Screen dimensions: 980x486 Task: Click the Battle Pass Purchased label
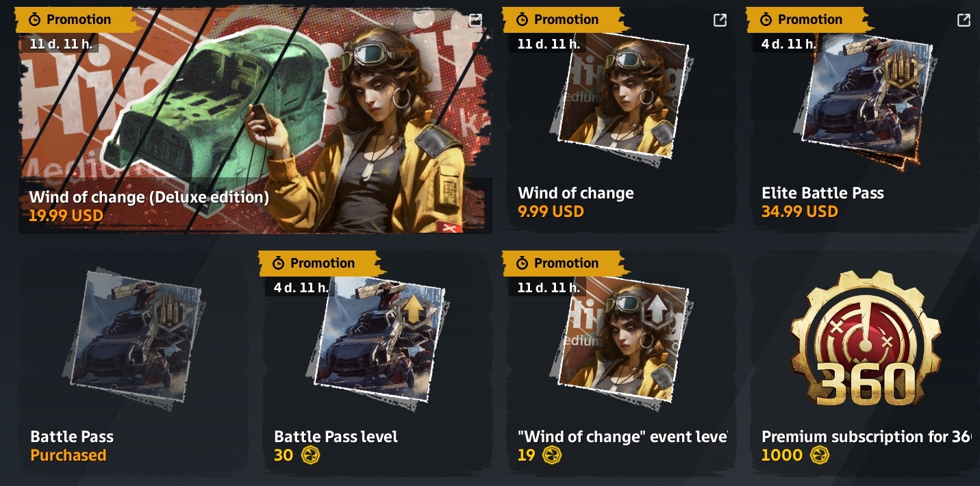pyautogui.click(x=68, y=455)
